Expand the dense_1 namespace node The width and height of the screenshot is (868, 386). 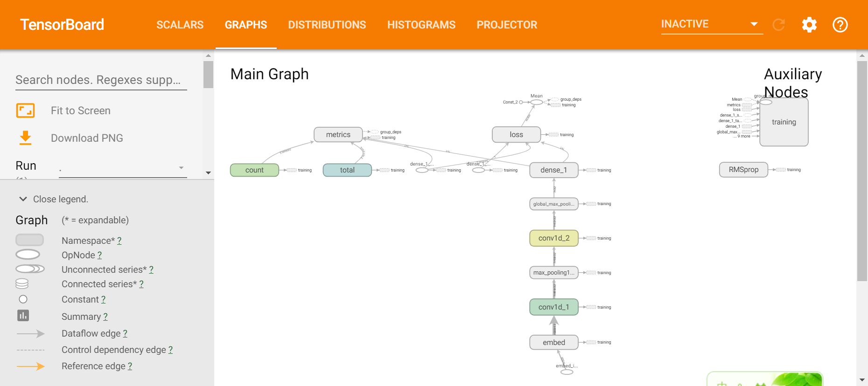point(554,170)
